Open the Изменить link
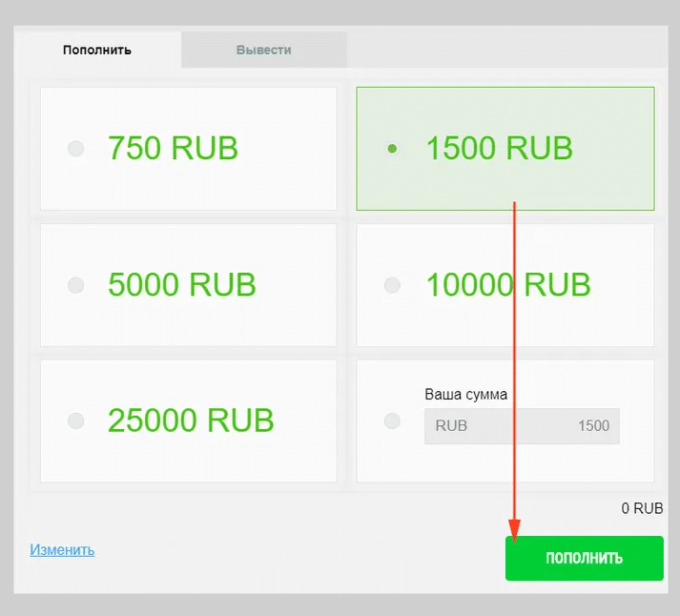This screenshot has height=616, width=680. pyautogui.click(x=62, y=549)
